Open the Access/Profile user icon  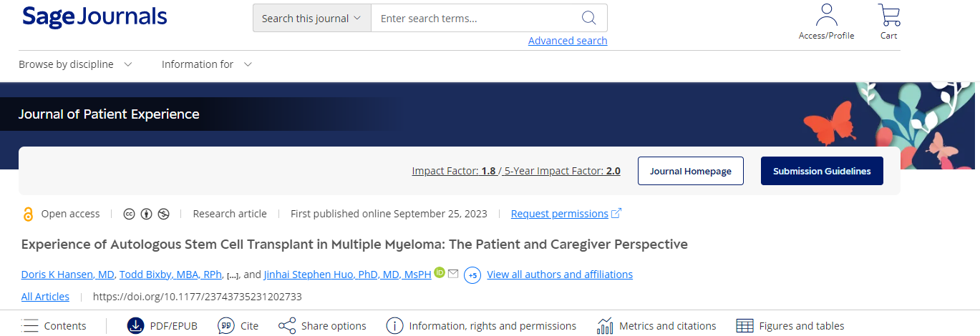(826, 16)
